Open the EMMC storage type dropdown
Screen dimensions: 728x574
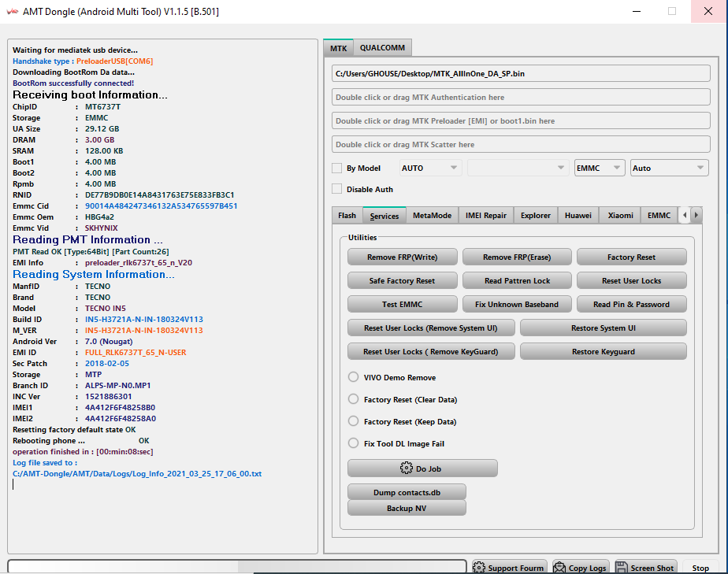tap(599, 168)
